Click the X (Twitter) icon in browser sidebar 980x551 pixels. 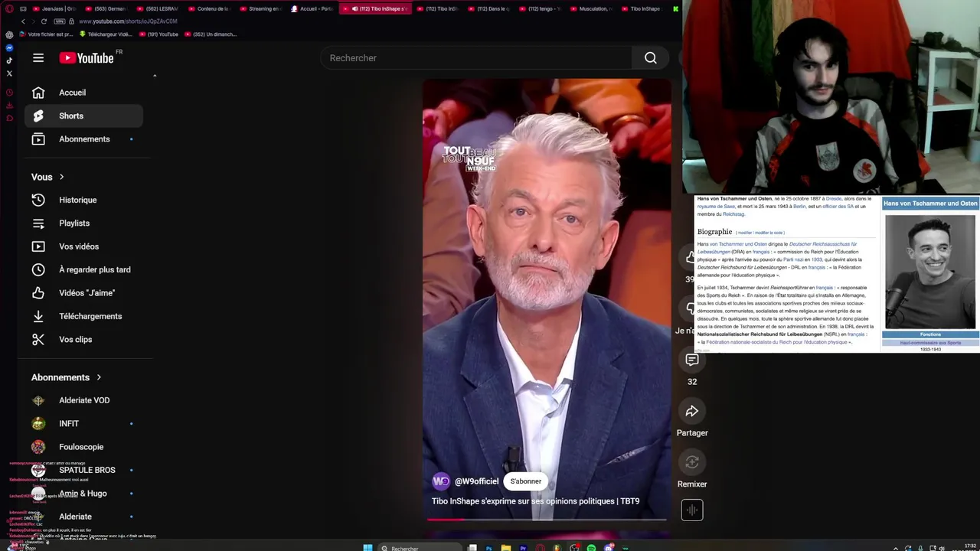click(9, 73)
